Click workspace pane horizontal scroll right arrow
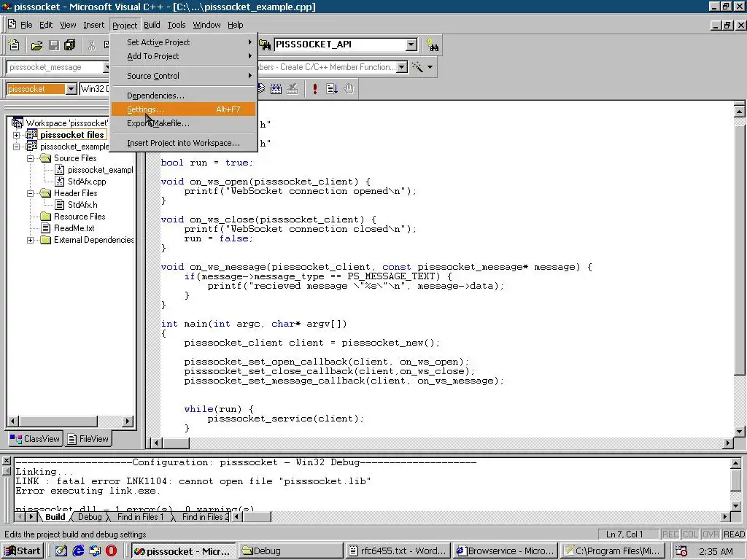 (x=127, y=421)
